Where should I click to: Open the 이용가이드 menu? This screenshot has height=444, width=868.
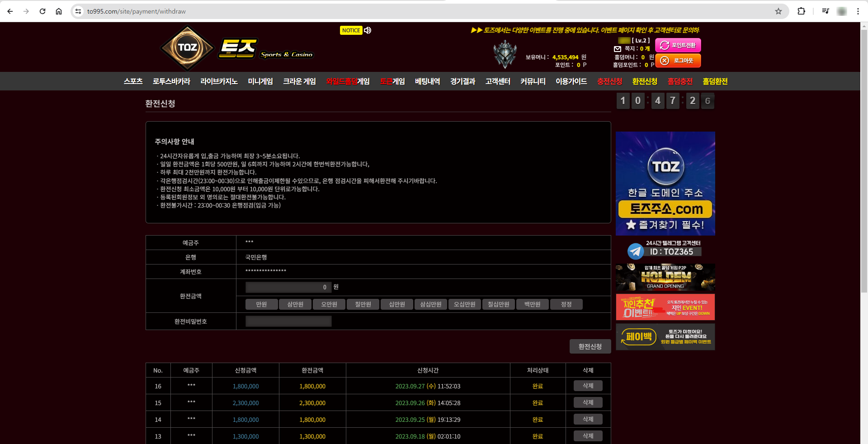[x=571, y=81]
